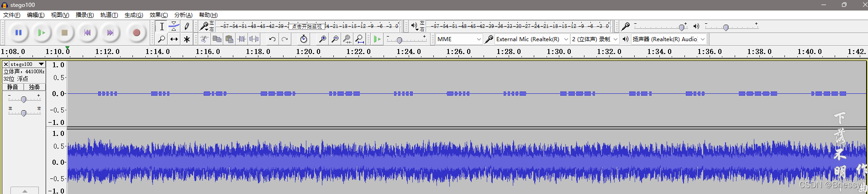This screenshot has height=194, width=868.
Task: Open the External Mic recording device dropdown
Action: pos(532,39)
